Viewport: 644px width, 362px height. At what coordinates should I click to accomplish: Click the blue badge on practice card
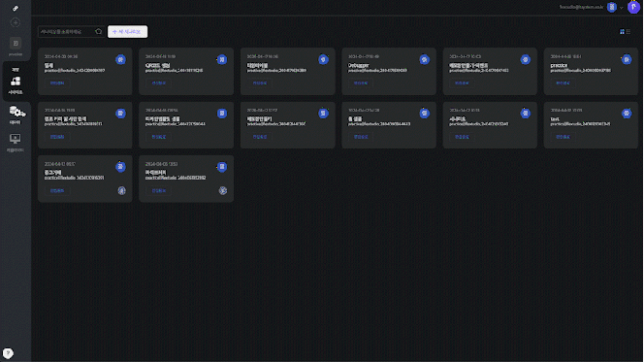[x=627, y=59]
